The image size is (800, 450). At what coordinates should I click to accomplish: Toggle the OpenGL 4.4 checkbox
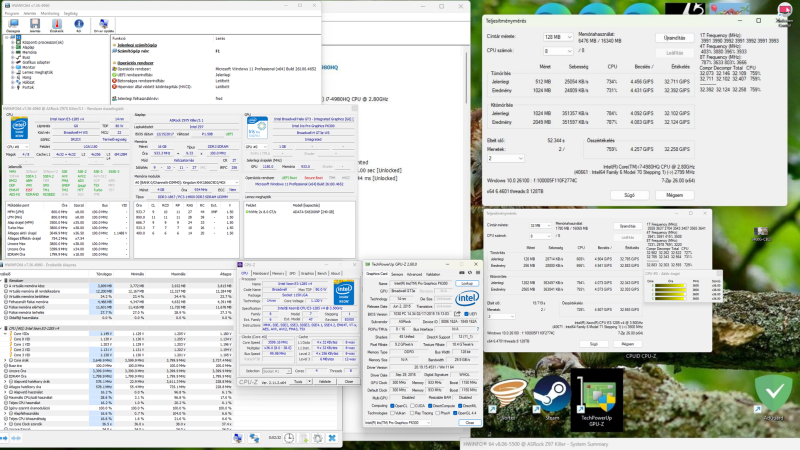455,413
